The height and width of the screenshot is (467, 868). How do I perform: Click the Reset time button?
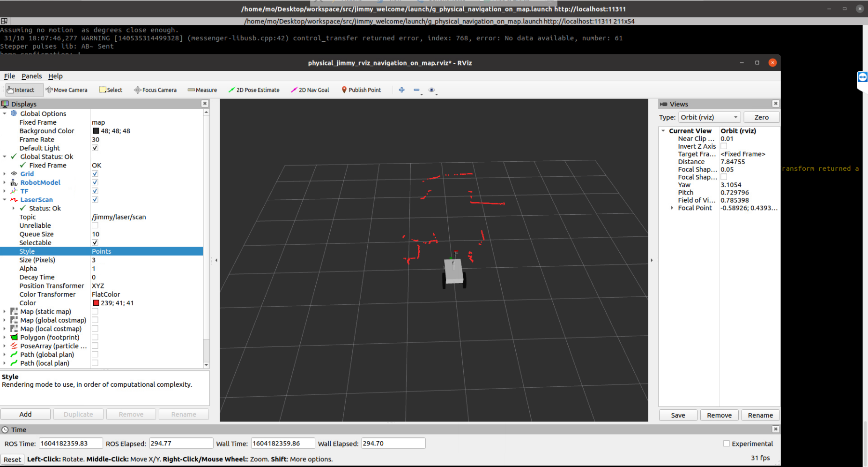(12, 459)
